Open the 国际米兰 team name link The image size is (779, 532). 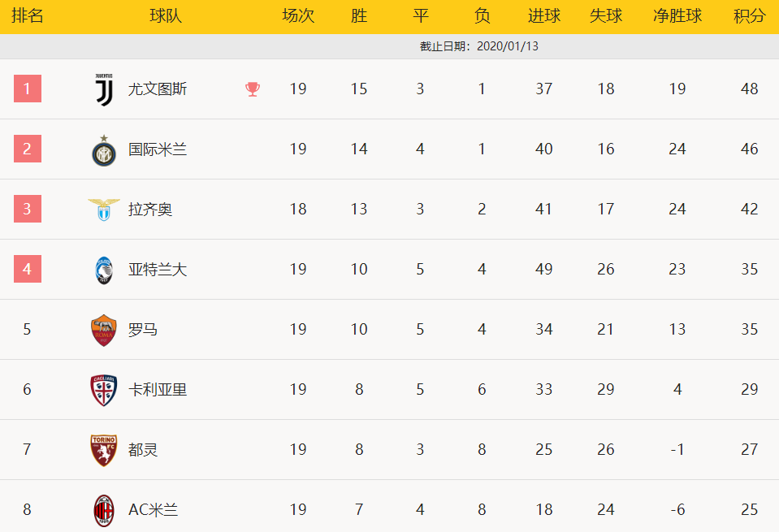click(x=158, y=149)
